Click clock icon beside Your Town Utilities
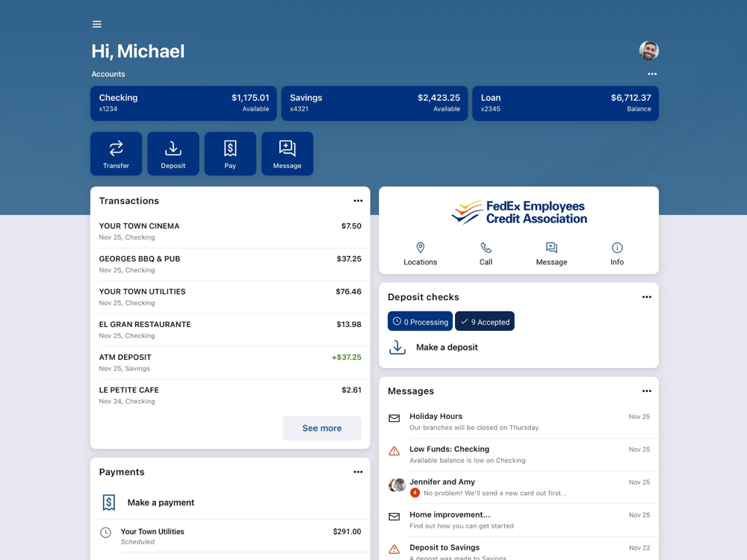 click(106, 532)
